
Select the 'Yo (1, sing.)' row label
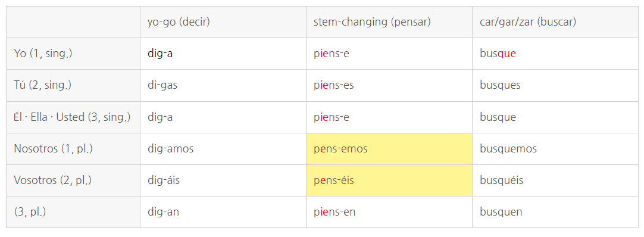pos(73,54)
